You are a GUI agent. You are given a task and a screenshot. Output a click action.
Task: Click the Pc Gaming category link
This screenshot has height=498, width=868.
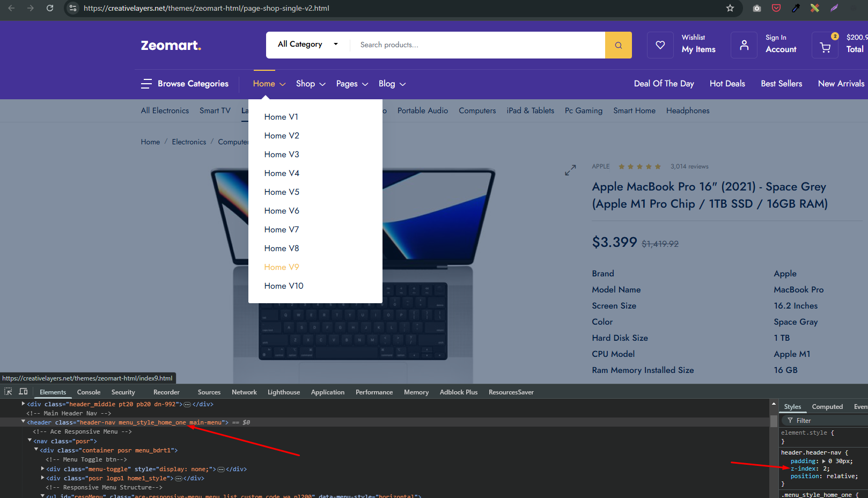pos(584,111)
